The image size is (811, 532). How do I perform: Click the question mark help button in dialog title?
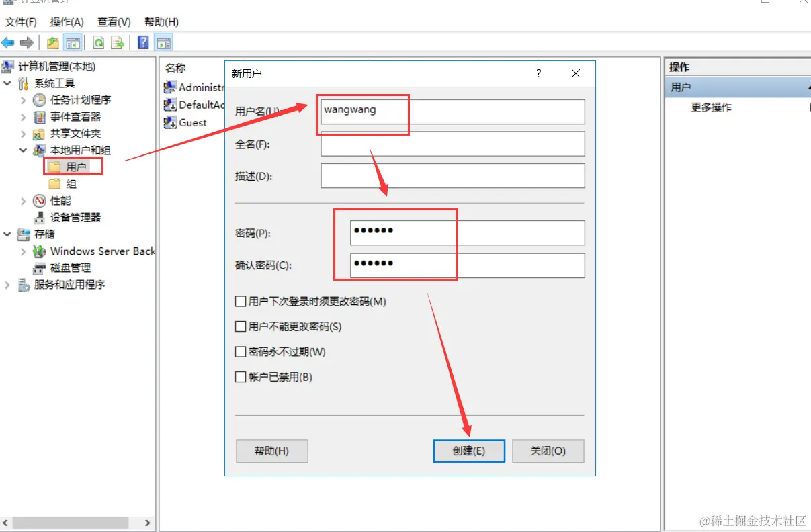click(x=538, y=73)
